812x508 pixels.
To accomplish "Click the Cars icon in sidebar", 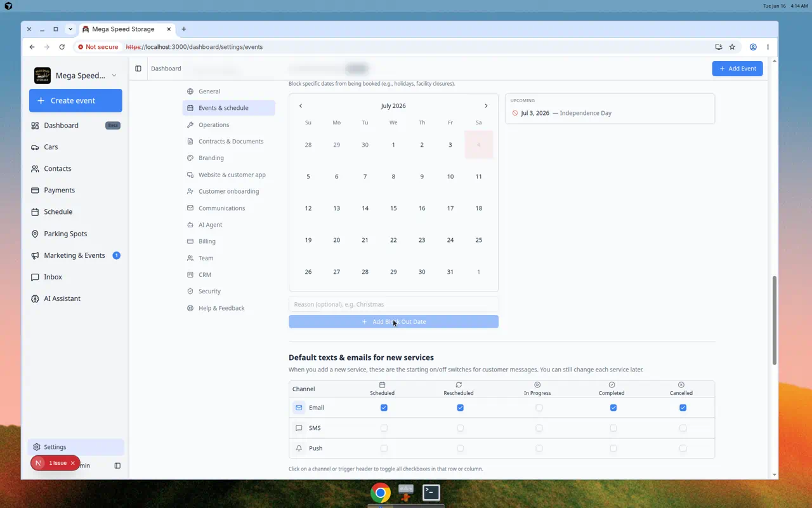I will [35, 147].
